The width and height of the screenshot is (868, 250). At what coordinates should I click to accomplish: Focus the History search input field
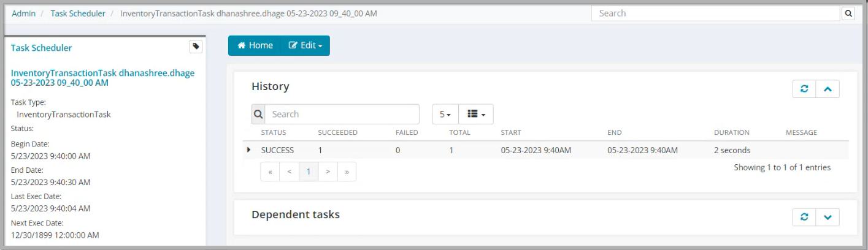pos(342,114)
